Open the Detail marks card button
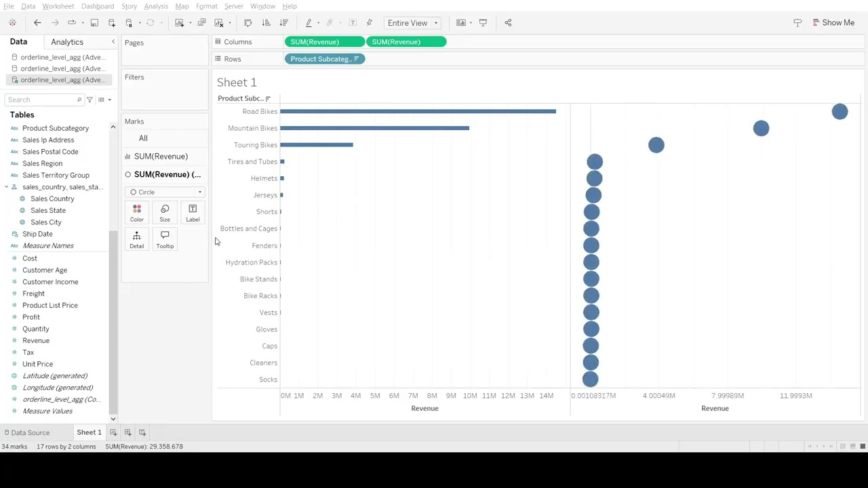 [137, 239]
